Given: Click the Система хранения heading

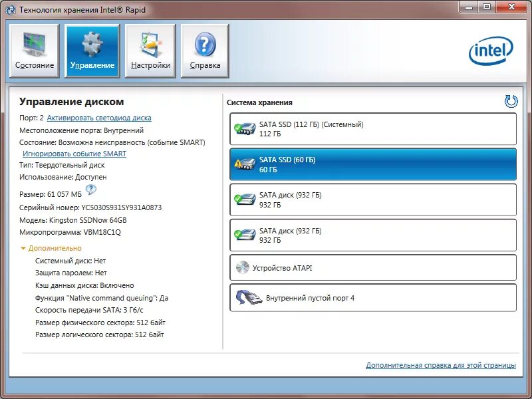Looking at the screenshot, I should click(x=259, y=103).
